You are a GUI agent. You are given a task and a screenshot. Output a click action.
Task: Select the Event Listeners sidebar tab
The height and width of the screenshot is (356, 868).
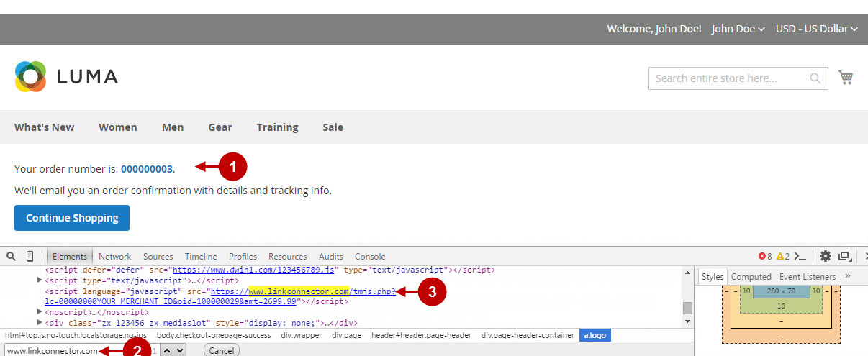808,276
